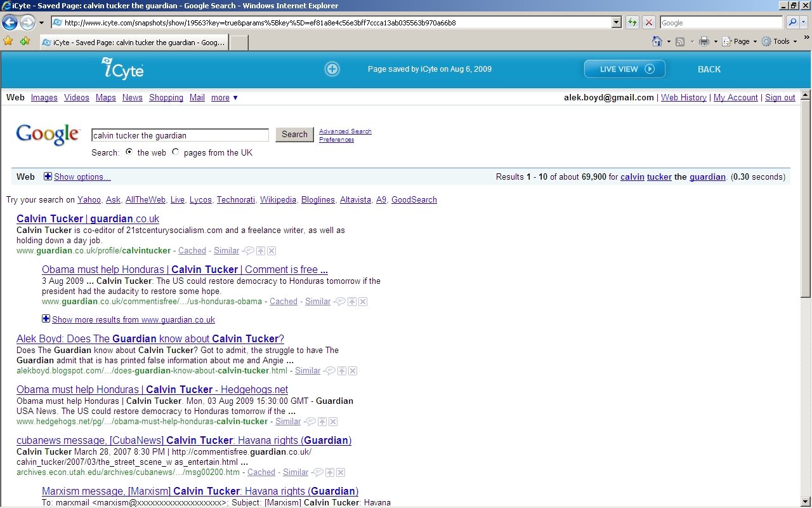812x508 pixels.
Task: Click the Print icon
Action: coord(704,41)
